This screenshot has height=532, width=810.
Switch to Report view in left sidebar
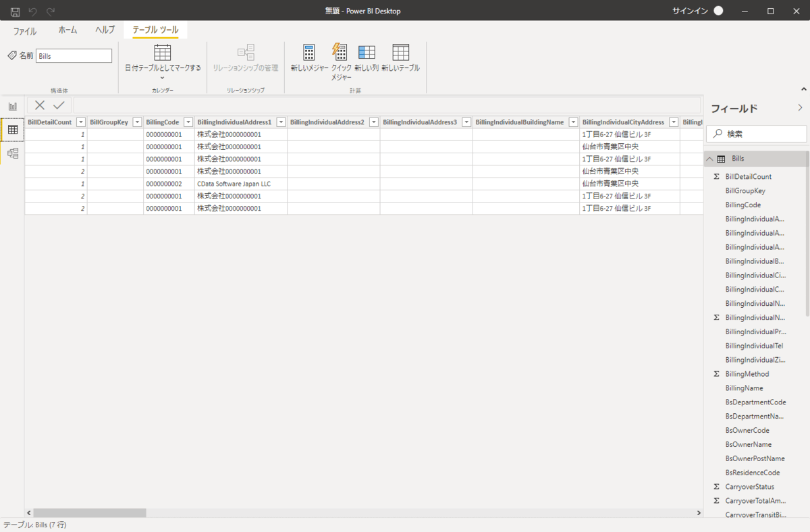coord(12,107)
